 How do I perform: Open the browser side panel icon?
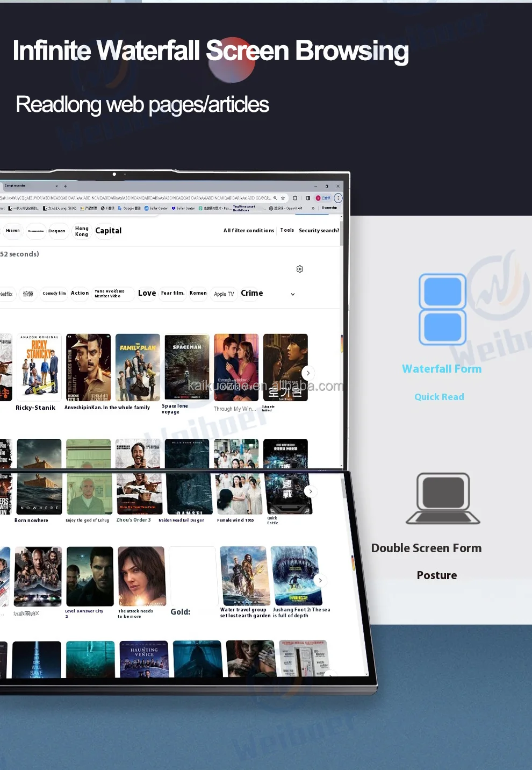click(308, 198)
